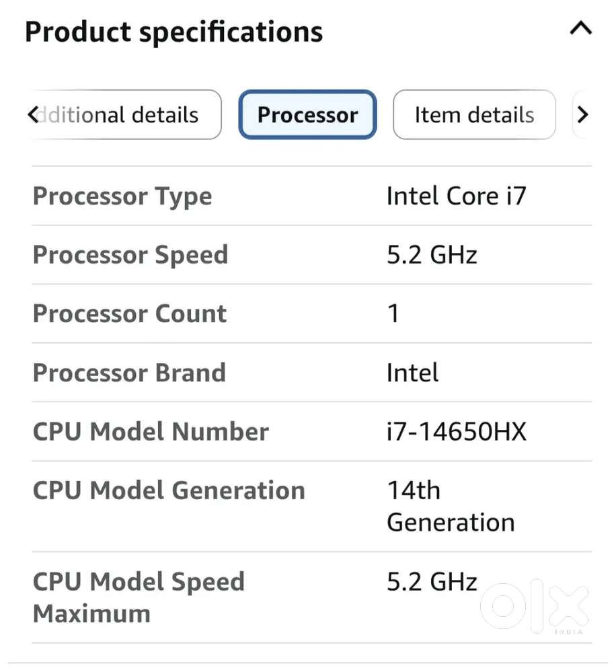
Task: Click the Intel Core i7 value
Action: [x=456, y=196]
